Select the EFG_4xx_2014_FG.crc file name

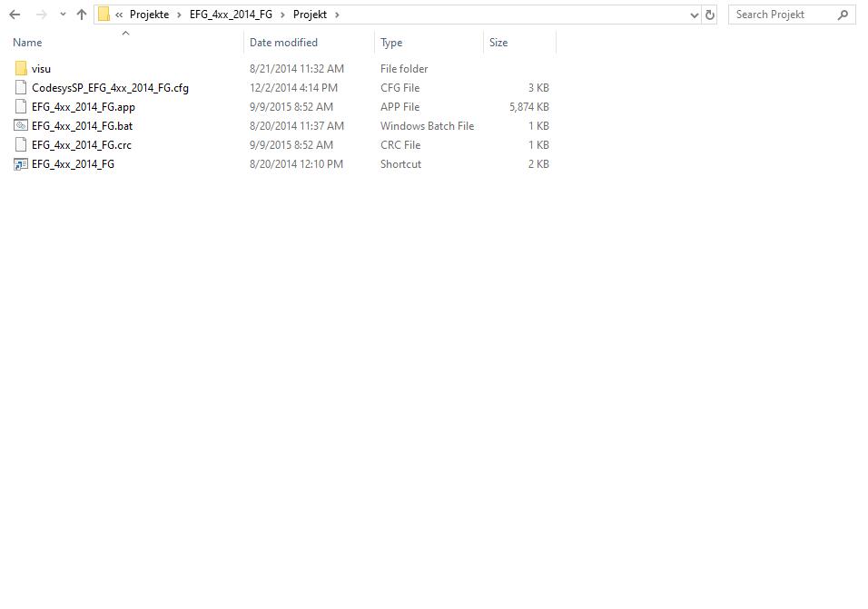click(x=82, y=145)
